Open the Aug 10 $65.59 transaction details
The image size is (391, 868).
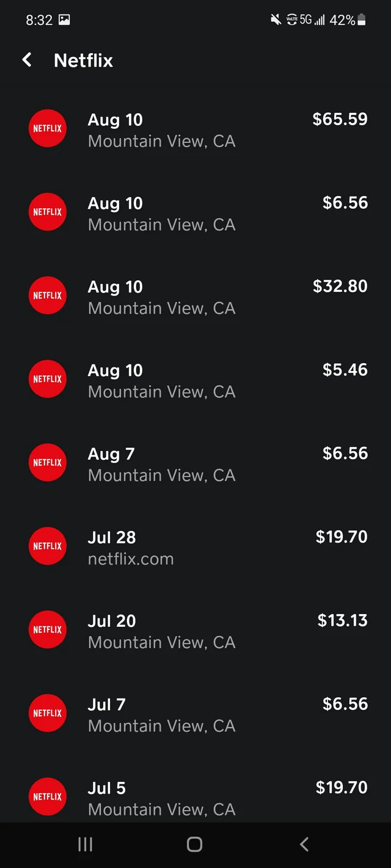pyautogui.click(x=195, y=128)
